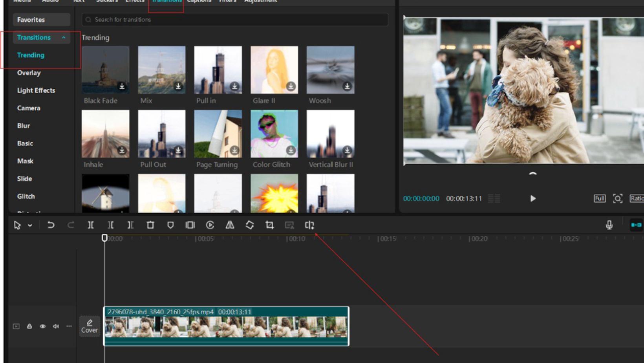Split the clip at playhead

click(91, 225)
